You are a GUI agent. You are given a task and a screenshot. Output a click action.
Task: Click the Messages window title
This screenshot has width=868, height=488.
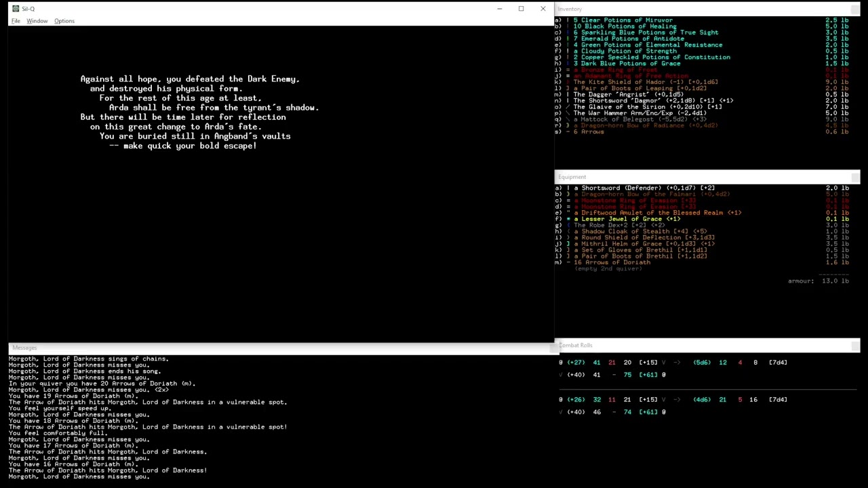click(x=24, y=348)
